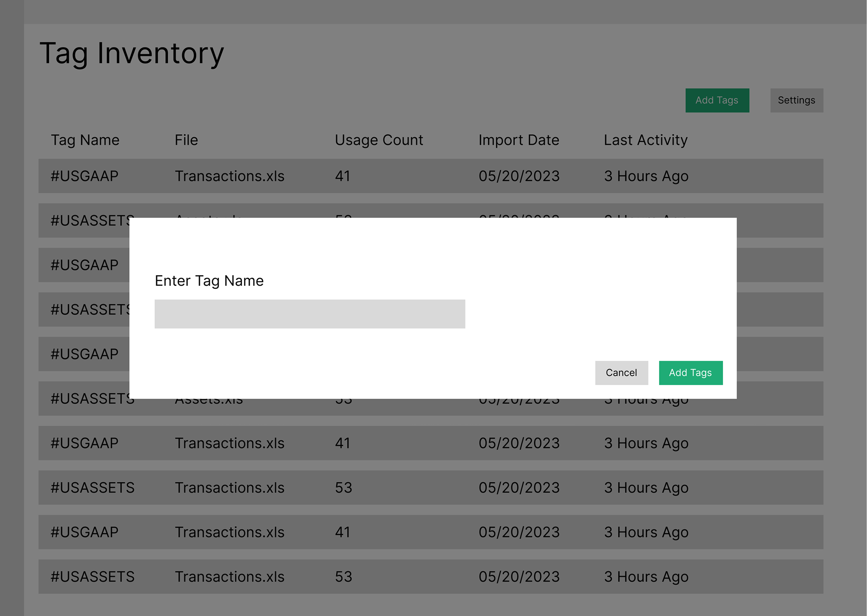Sort table by Last Activity column header

[645, 140]
